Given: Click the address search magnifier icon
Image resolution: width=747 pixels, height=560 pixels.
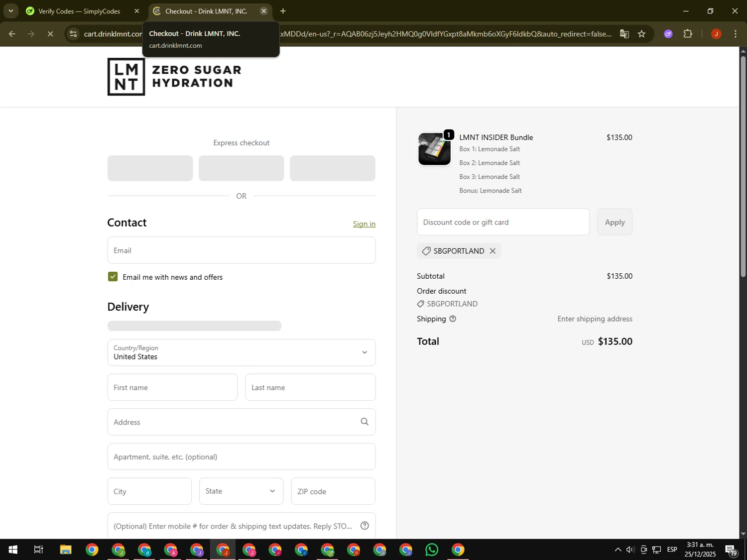Looking at the screenshot, I should (365, 422).
